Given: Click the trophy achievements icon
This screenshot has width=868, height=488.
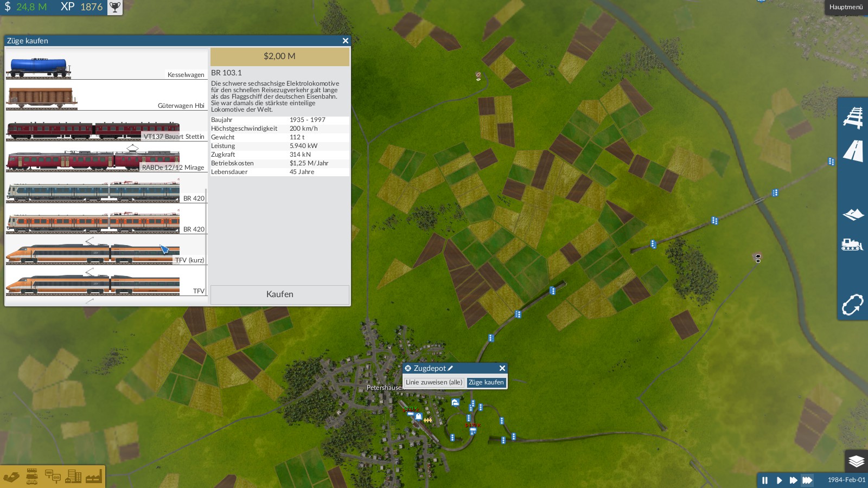Looking at the screenshot, I should click(x=115, y=7).
